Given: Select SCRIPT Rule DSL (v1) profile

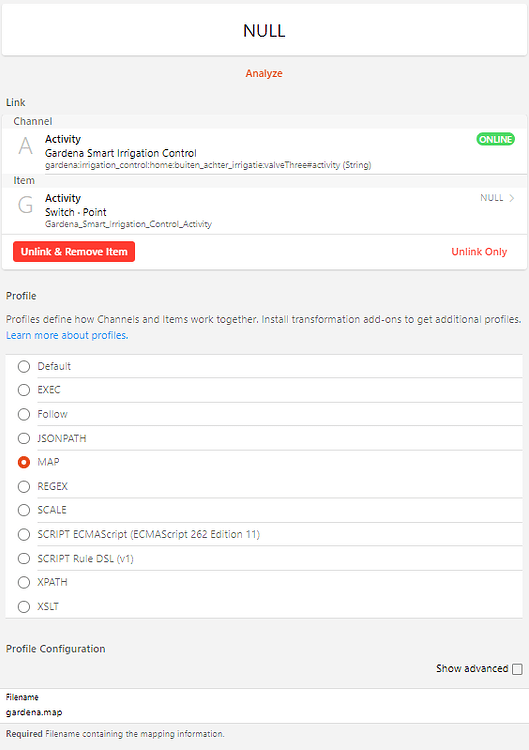Looking at the screenshot, I should click(24, 558).
